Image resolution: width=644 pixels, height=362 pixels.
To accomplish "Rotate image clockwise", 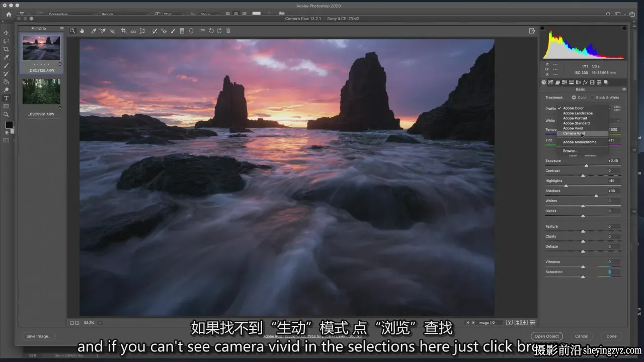I will 219,31.
